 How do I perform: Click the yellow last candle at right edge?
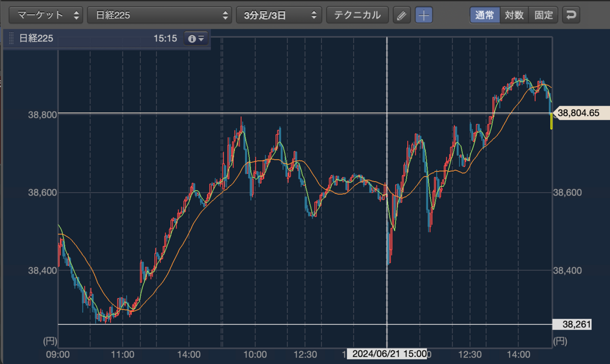click(x=552, y=121)
